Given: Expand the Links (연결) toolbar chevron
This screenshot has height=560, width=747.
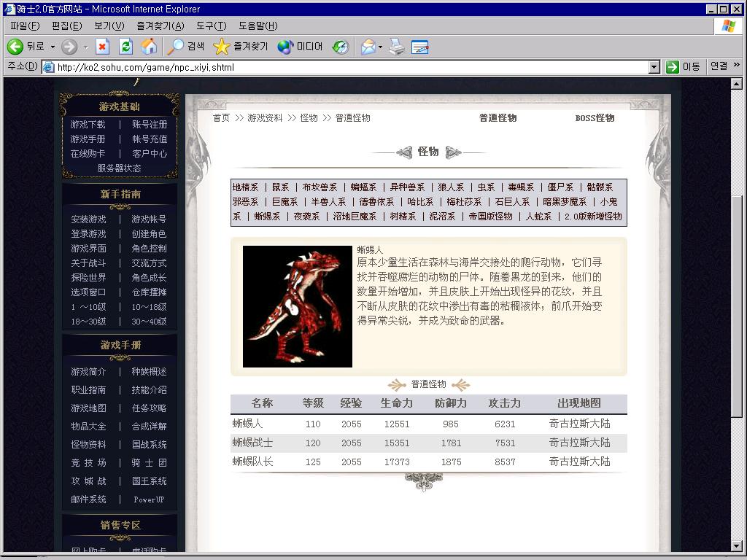Looking at the screenshot, I should tap(737, 65).
